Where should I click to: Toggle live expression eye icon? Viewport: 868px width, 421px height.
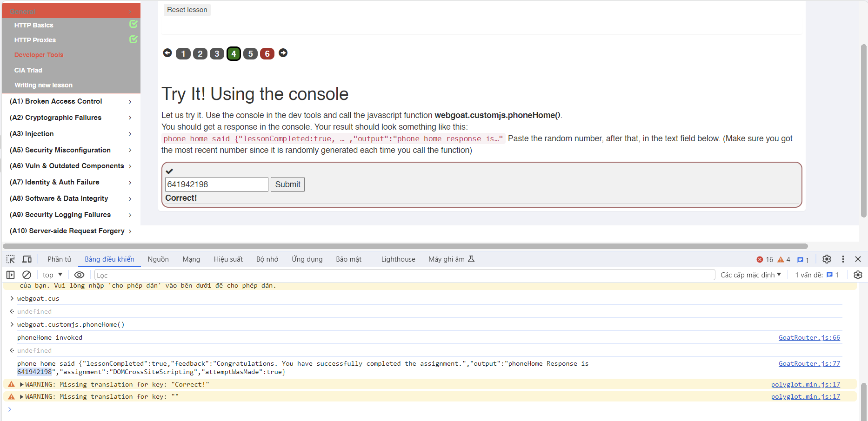(79, 275)
